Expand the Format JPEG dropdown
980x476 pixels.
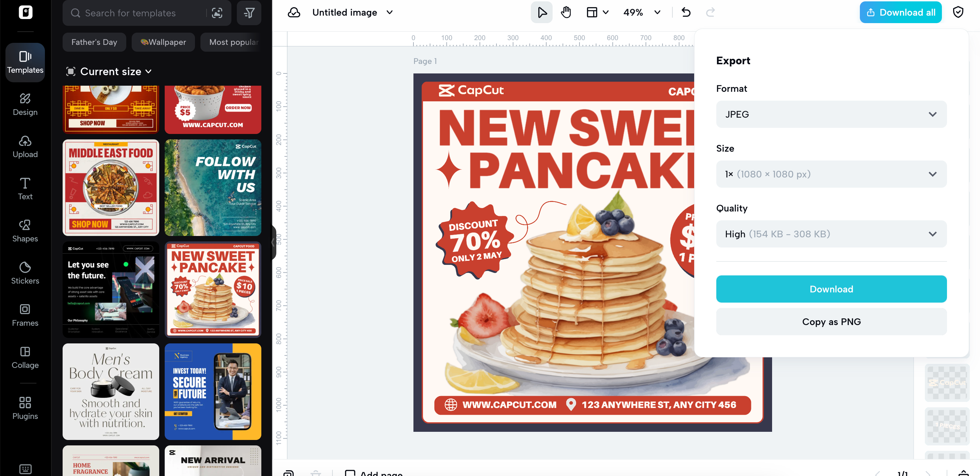click(831, 114)
